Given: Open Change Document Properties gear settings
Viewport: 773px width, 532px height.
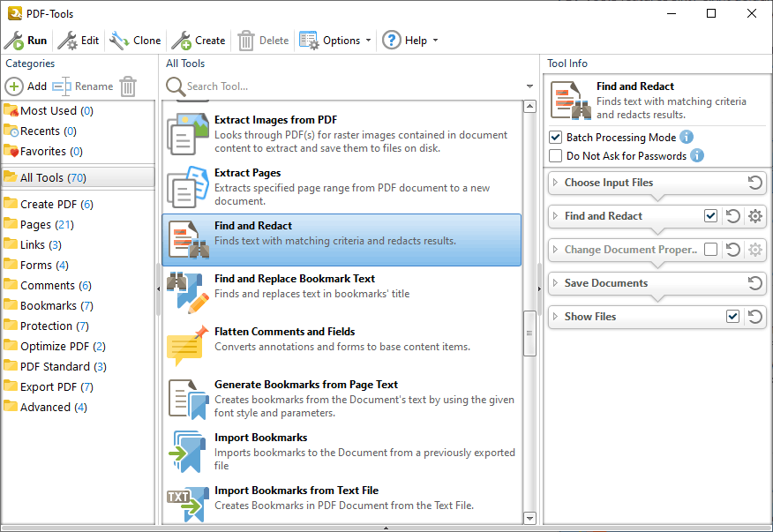Looking at the screenshot, I should pyautogui.click(x=755, y=250).
